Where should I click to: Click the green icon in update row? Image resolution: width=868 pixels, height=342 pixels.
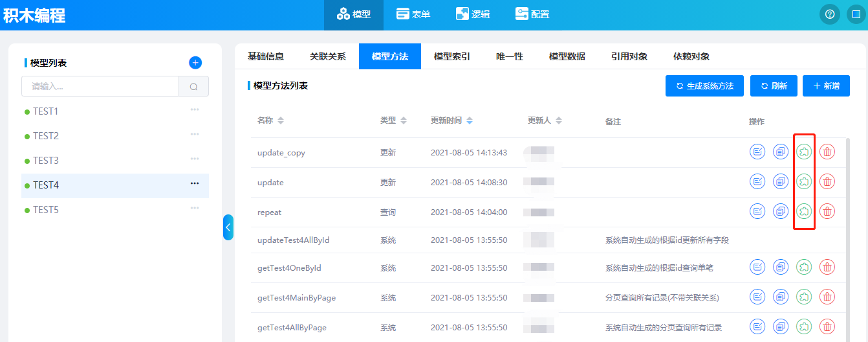(x=804, y=181)
